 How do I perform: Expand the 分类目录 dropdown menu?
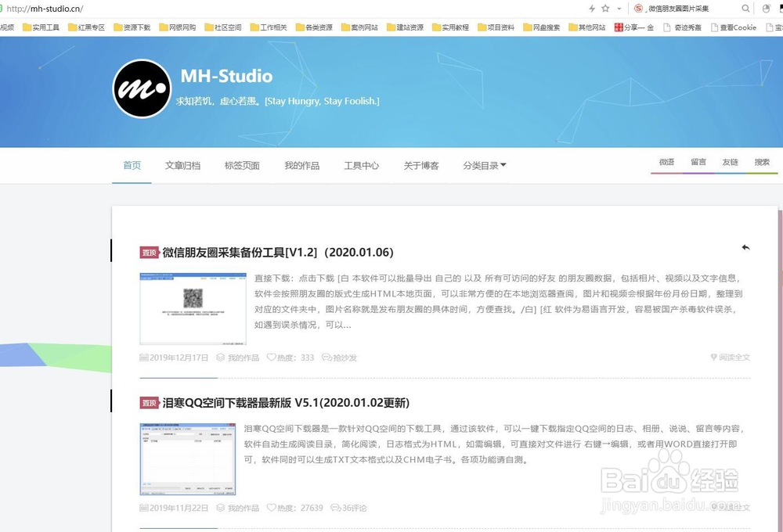tap(485, 165)
